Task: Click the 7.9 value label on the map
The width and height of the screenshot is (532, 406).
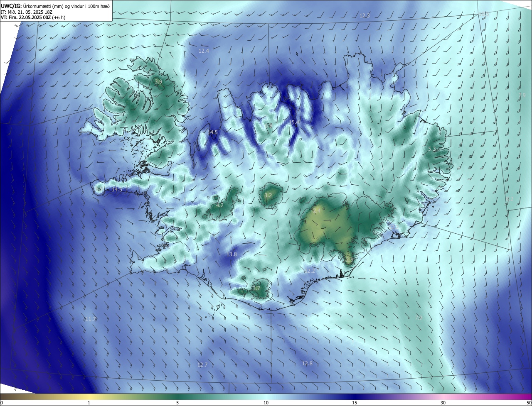Action: pos(522,95)
